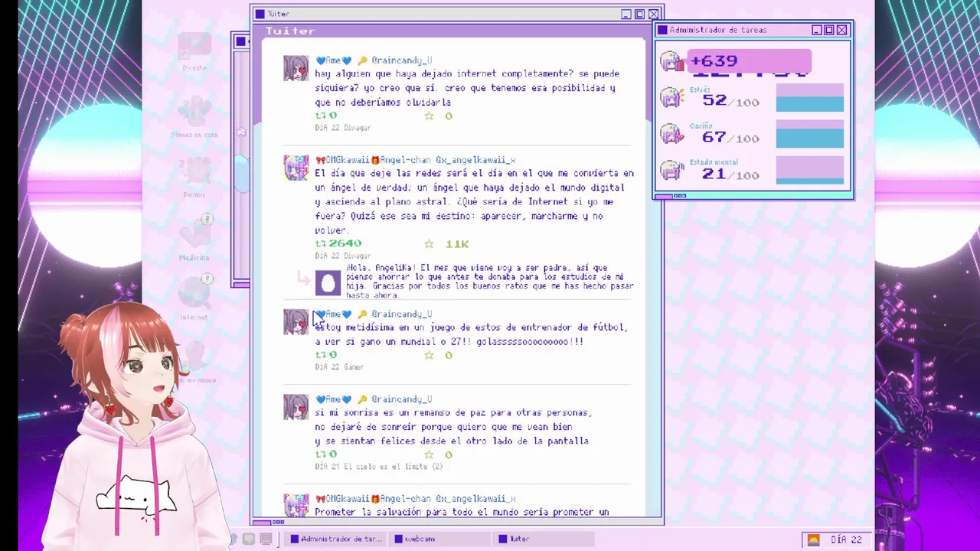Click the 'DÍA 22 Gamer' label
The height and width of the screenshot is (551, 980).
[x=339, y=367]
